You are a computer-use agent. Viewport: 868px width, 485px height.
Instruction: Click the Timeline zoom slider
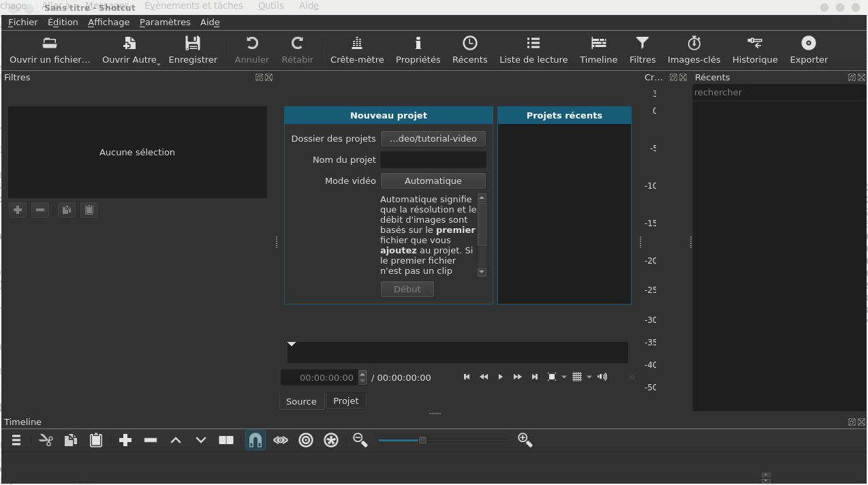click(443, 440)
